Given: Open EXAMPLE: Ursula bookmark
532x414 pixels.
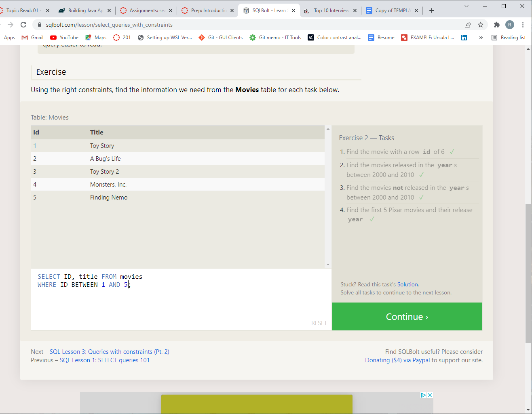Looking at the screenshot, I should pyautogui.click(x=427, y=38).
